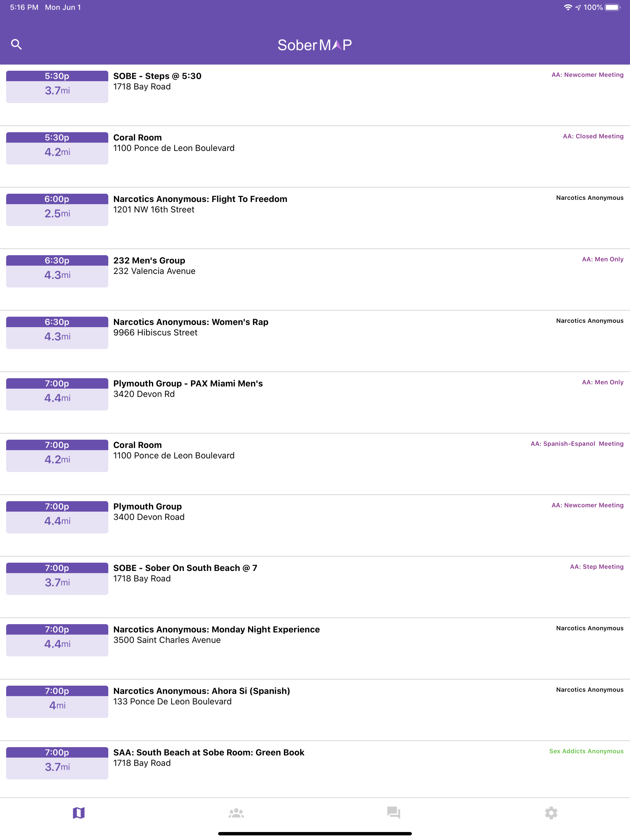Select Plymouth Group - PAX Miami Men's

click(x=188, y=383)
